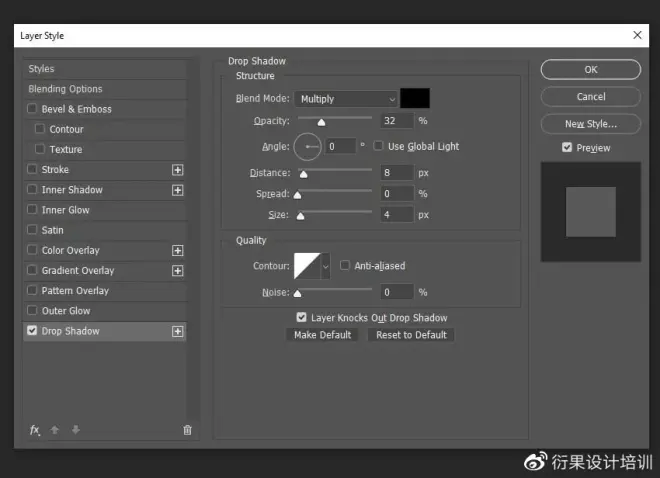
Task: Add another Gradient Overlay with plus icon
Action: (178, 271)
